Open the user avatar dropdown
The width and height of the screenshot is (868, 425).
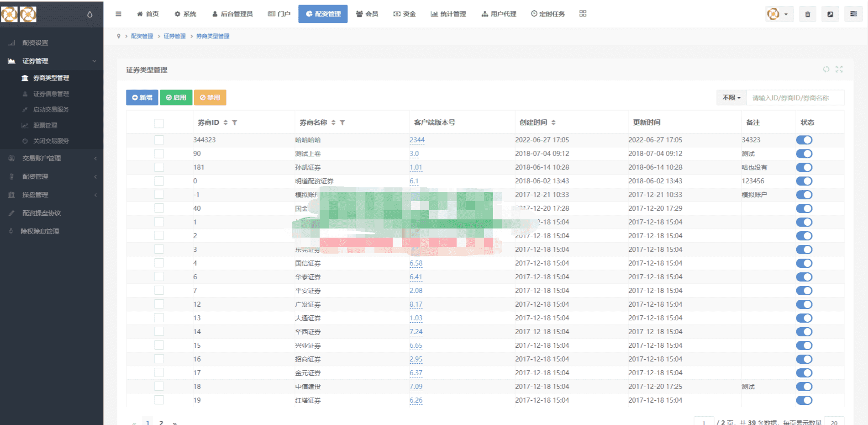(x=779, y=14)
